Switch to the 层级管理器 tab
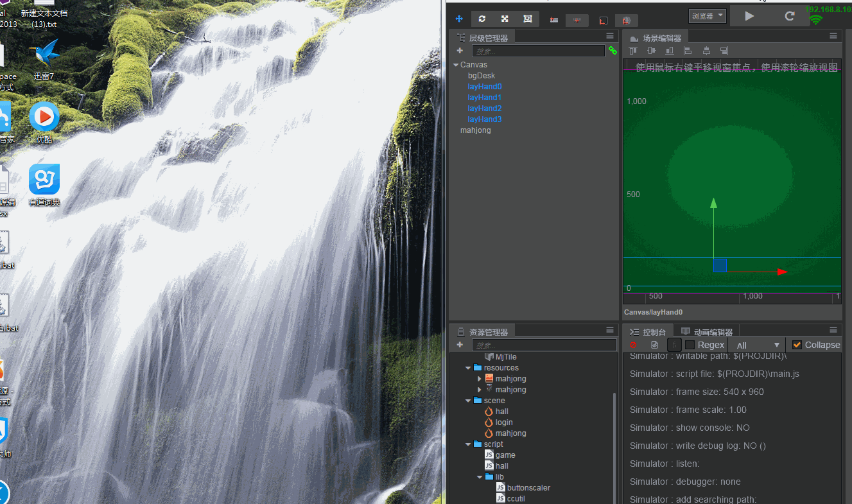This screenshot has height=504, width=852. (x=483, y=38)
